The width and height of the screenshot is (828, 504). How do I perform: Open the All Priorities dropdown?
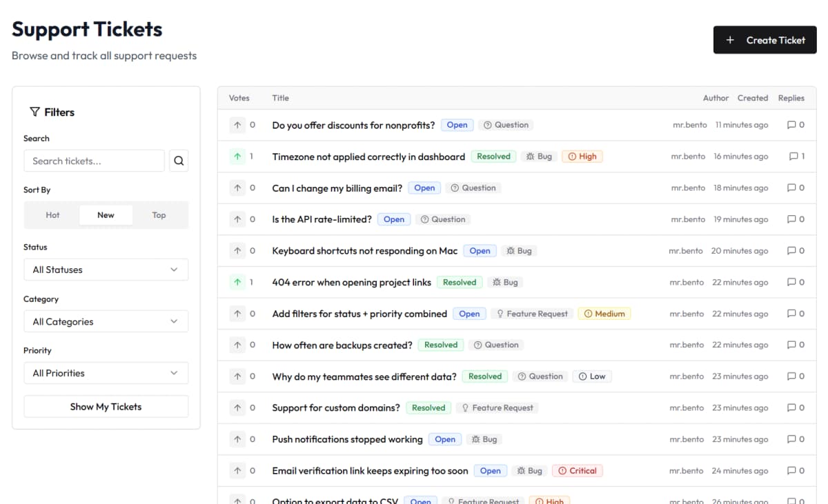coord(106,373)
